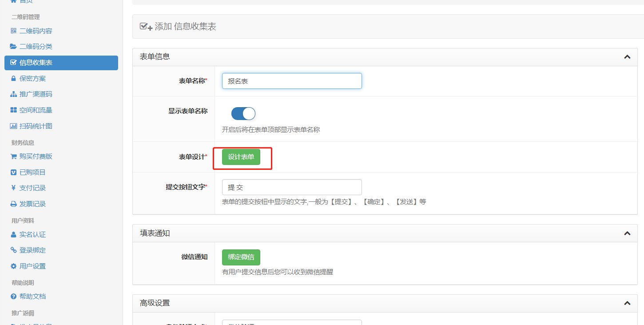This screenshot has height=325, width=644.
Task: Collapse the 填表通知 section
Action: pos(627,233)
